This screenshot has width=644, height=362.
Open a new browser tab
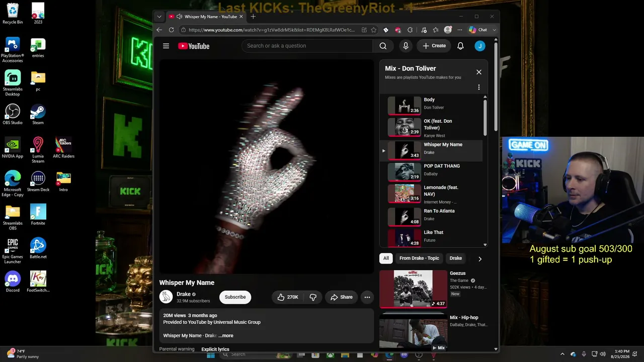tap(253, 17)
